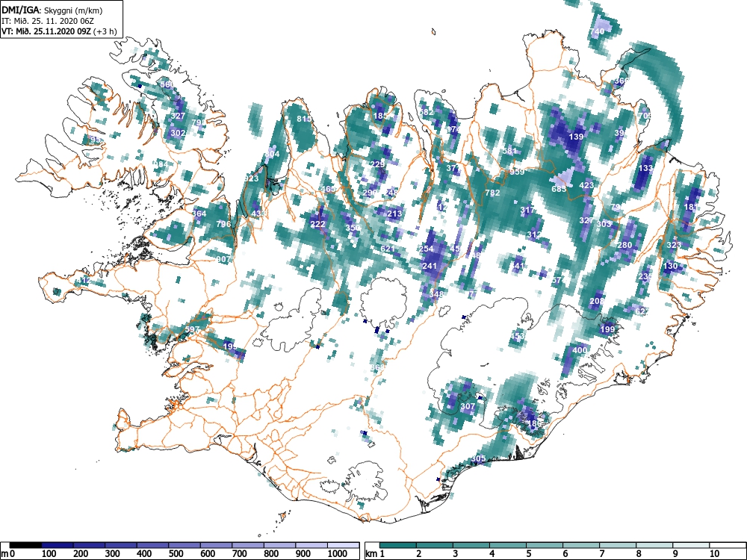Click the white 10 km legend swatch
The width and height of the screenshot is (747, 560).
pyautogui.click(x=728, y=545)
